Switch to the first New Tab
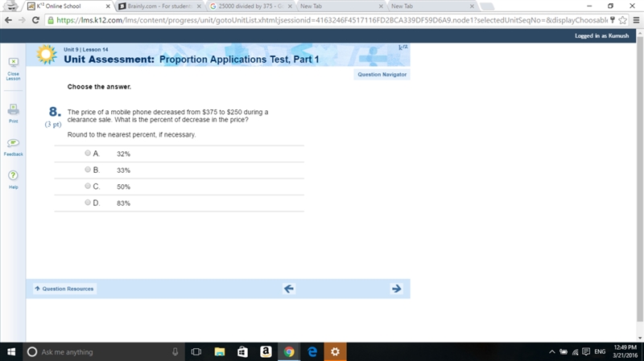Screen dimensions: 644x361 pos(341,6)
